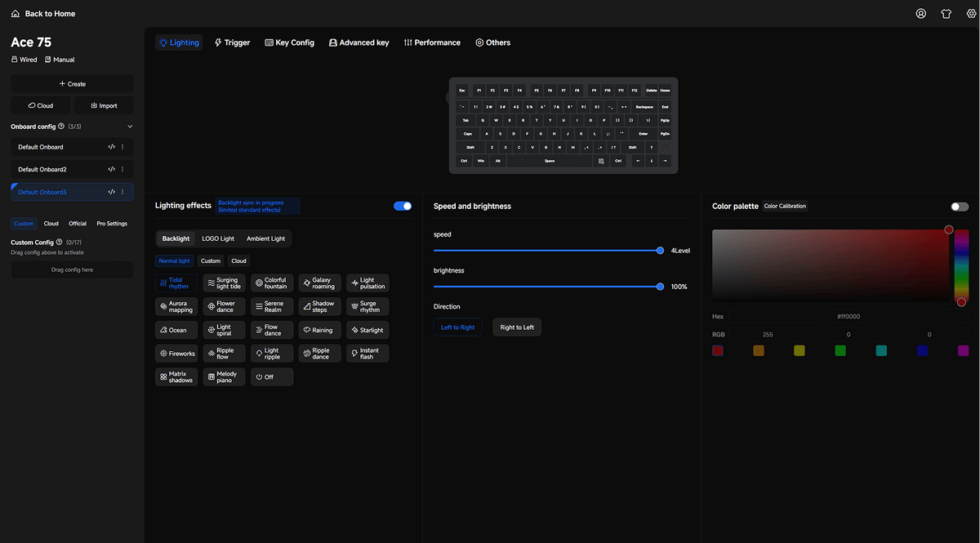980x543 pixels.
Task: Select the Galaxy roaming effect
Action: (x=320, y=283)
